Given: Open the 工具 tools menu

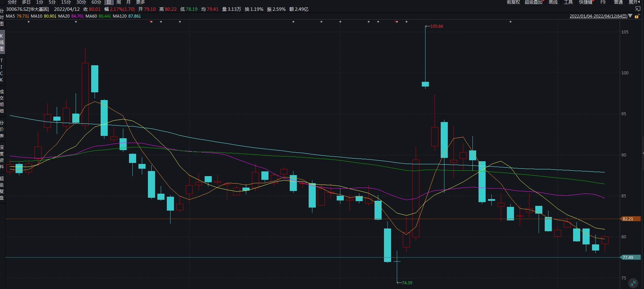Looking at the screenshot, I should pos(568,2).
